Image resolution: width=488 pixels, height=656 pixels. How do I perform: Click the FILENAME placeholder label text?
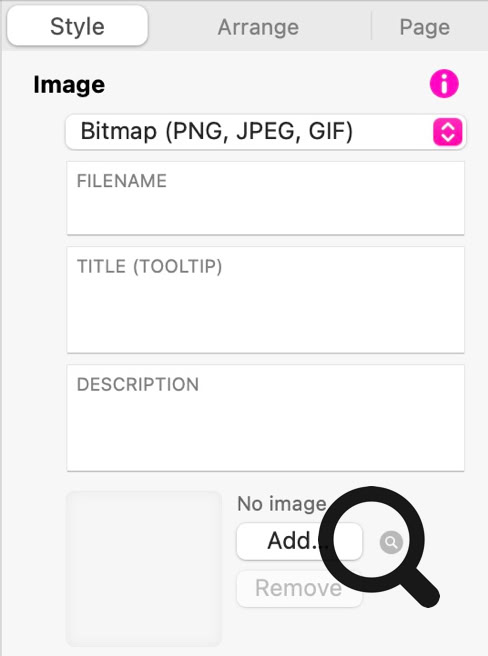(122, 181)
